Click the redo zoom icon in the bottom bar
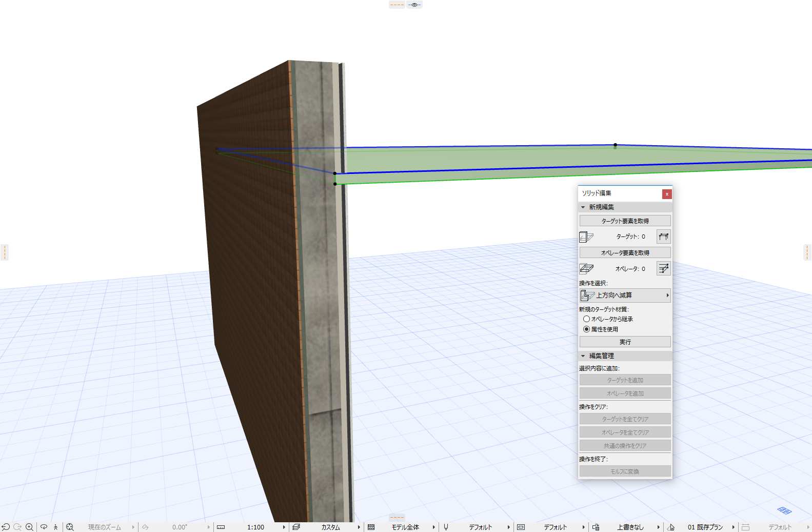Screen dimensions: 812x532 click(x=17, y=527)
